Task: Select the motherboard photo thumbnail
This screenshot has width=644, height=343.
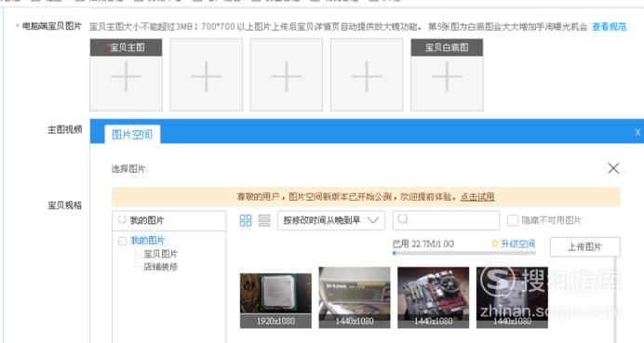Action: click(x=434, y=297)
